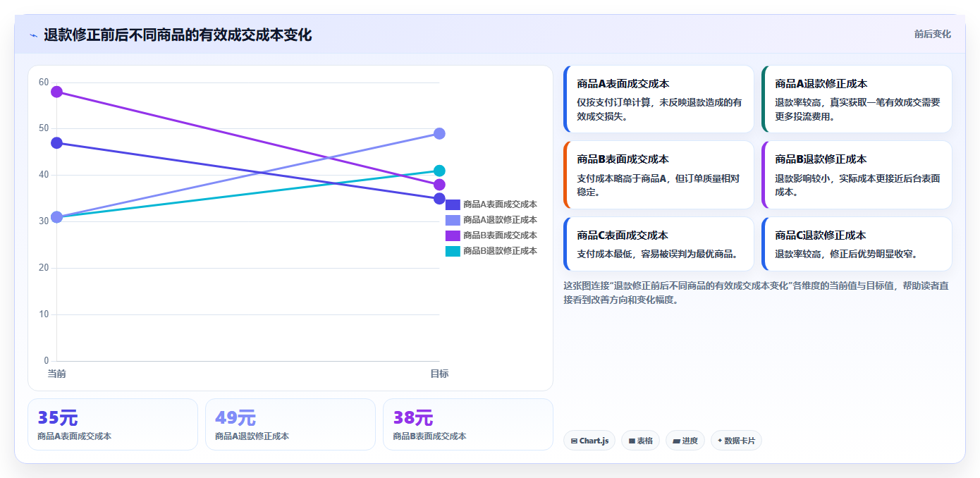
Task: Click the icon inside the Chart.js tag
Action: [574, 441]
